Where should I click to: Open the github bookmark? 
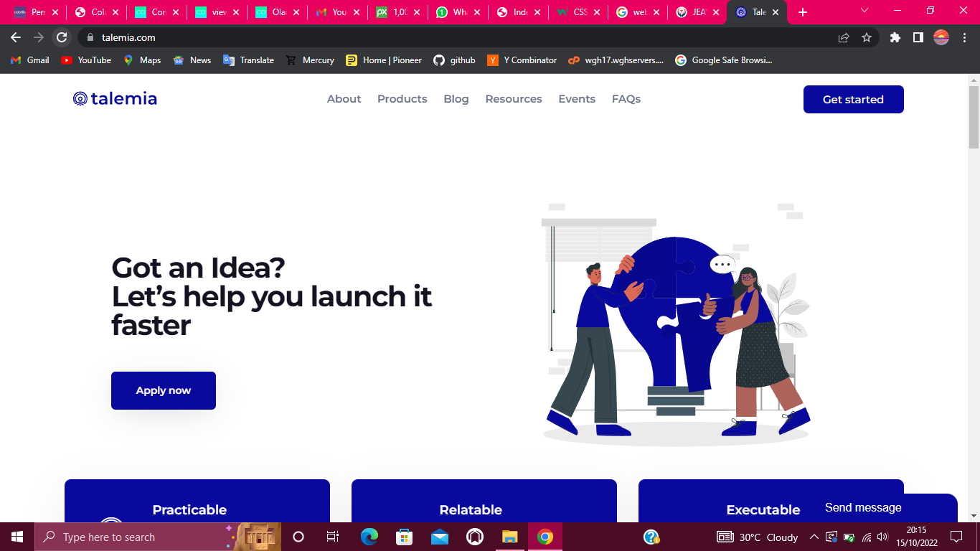pyautogui.click(x=454, y=60)
